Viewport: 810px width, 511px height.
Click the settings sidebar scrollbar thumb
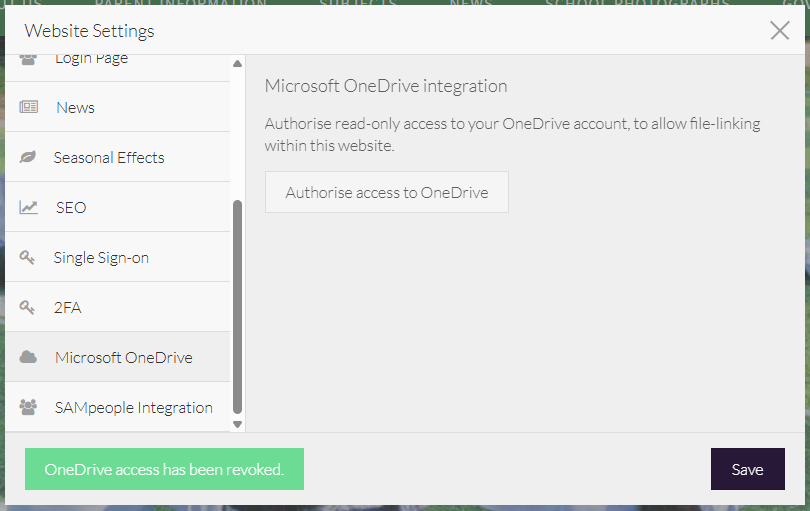(x=237, y=305)
